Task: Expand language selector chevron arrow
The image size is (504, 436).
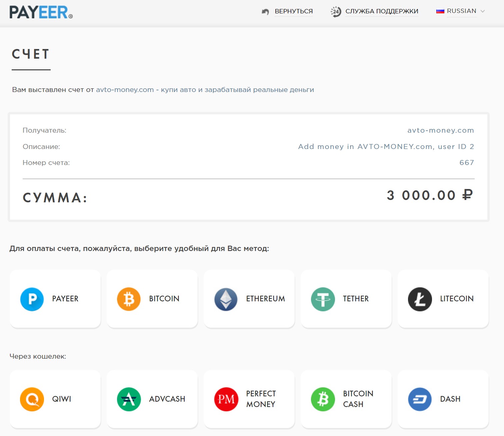Action: point(482,11)
